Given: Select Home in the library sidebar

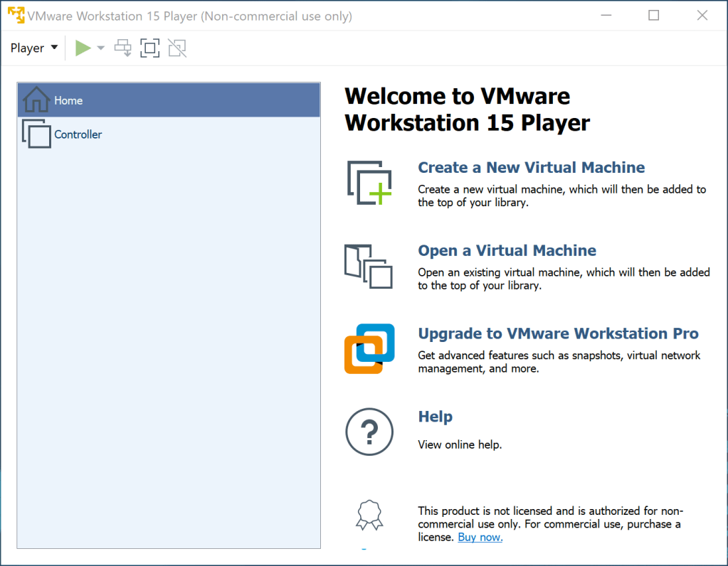Looking at the screenshot, I should [68, 100].
